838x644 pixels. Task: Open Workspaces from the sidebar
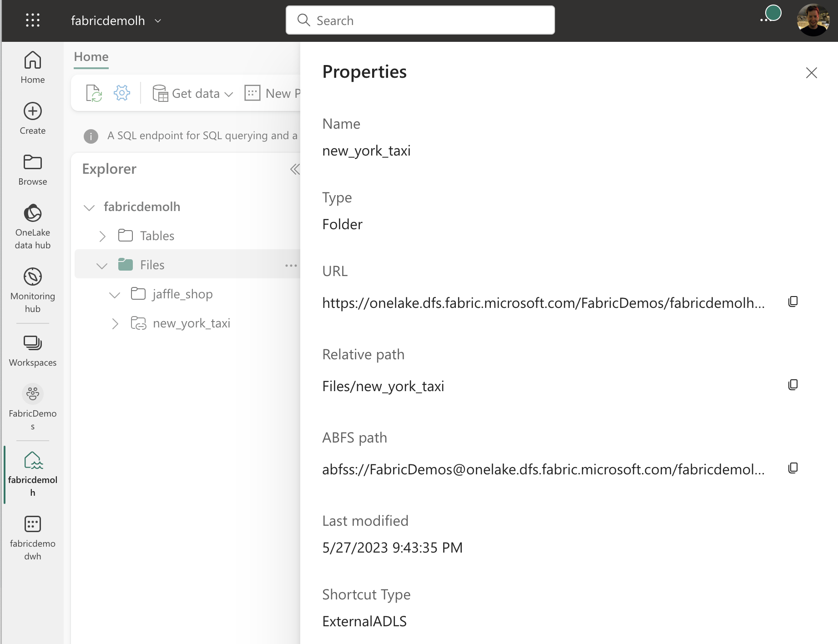pos(33,350)
